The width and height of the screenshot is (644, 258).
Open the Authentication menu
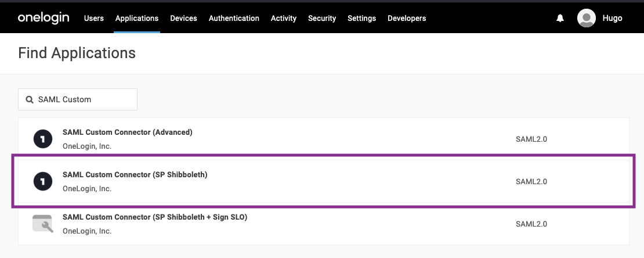[x=234, y=18]
